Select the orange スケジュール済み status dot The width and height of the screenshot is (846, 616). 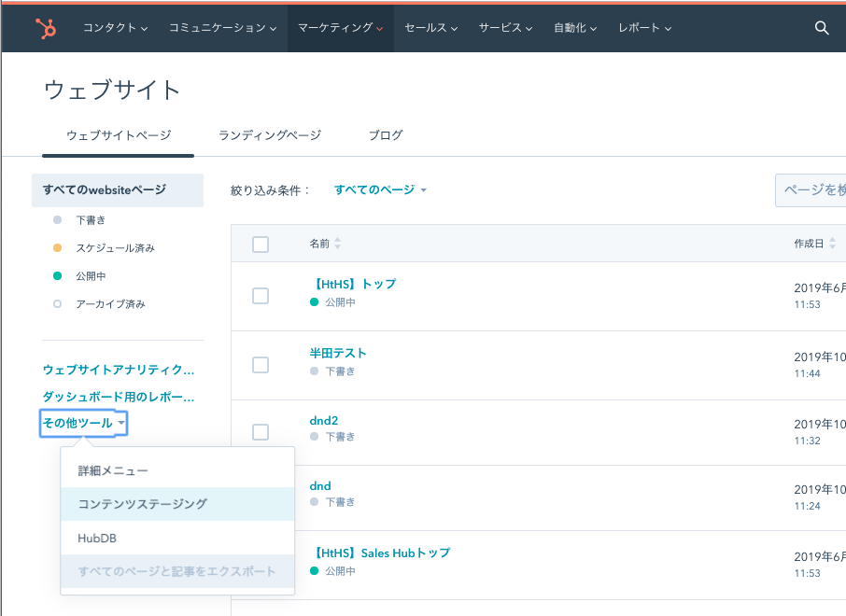pos(55,247)
